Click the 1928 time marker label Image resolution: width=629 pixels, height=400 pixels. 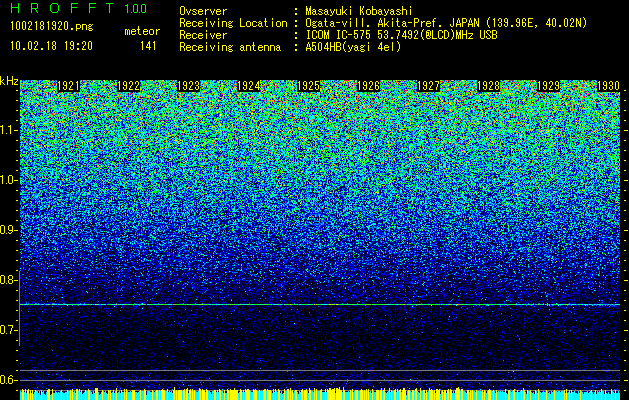point(489,86)
